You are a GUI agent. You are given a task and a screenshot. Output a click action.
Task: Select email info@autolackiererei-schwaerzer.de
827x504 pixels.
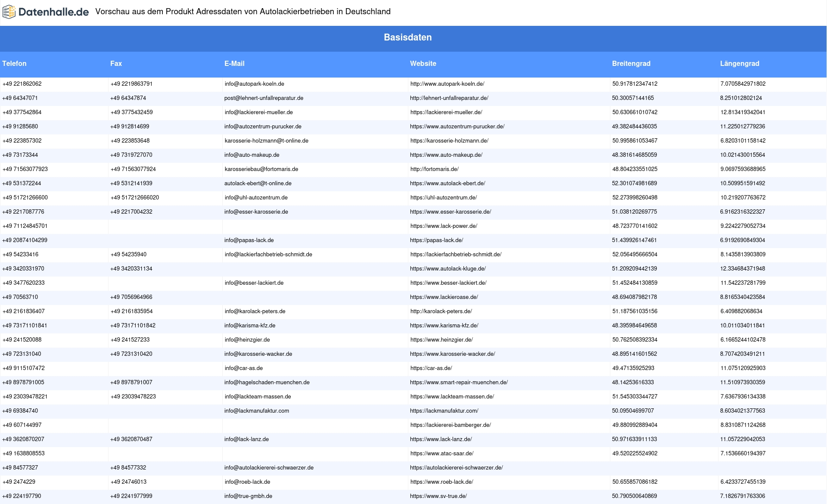[269, 468]
